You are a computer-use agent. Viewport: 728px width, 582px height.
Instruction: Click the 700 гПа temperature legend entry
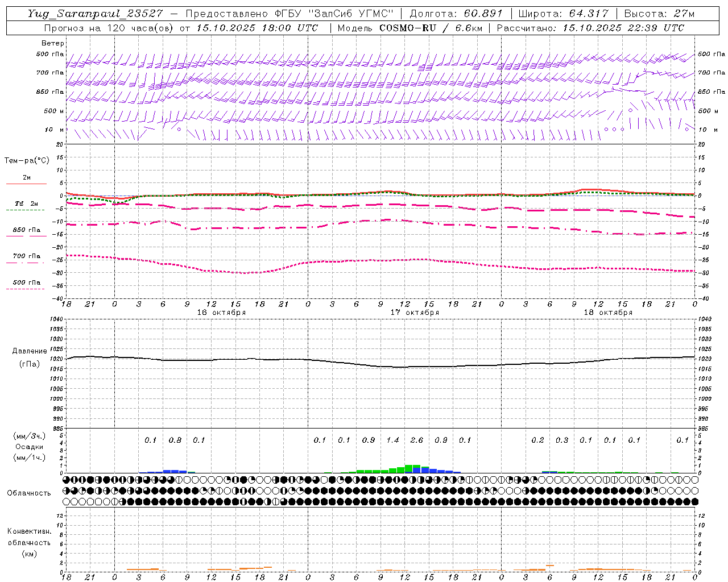pyautogui.click(x=27, y=256)
